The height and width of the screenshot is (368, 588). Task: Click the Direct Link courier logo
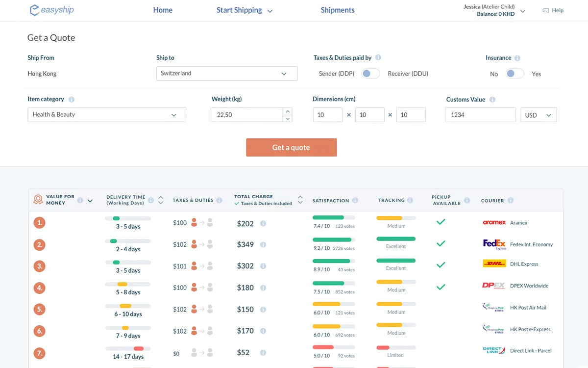[x=494, y=350]
